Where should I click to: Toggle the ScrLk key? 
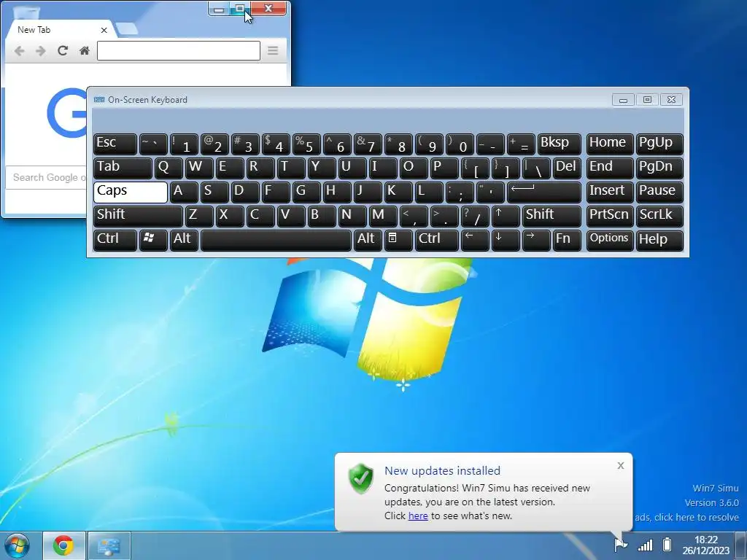point(659,216)
